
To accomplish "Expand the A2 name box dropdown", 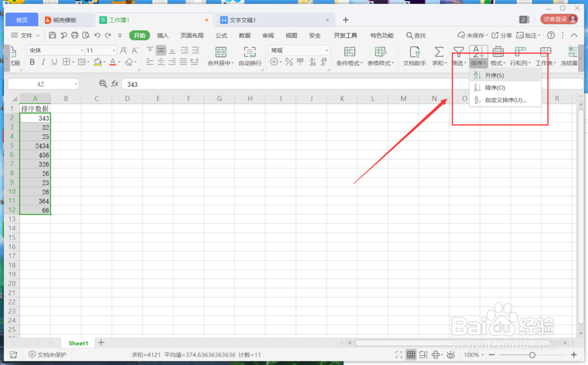I will (76, 84).
